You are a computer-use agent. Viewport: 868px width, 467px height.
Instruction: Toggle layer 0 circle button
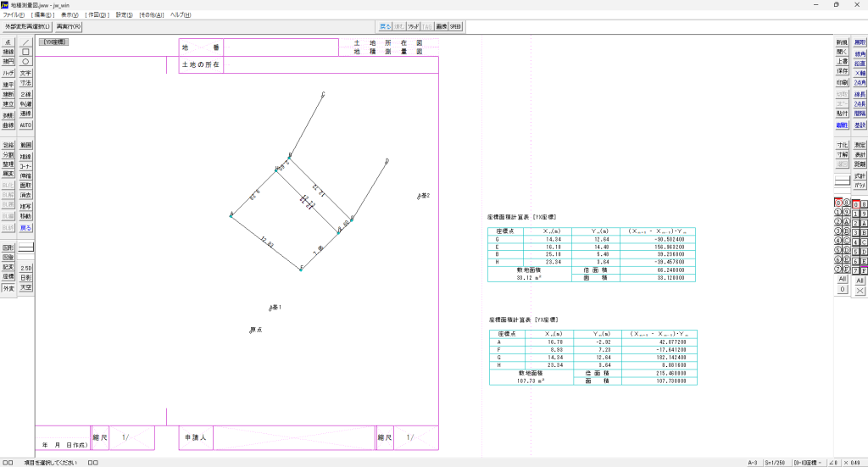pyautogui.click(x=837, y=203)
